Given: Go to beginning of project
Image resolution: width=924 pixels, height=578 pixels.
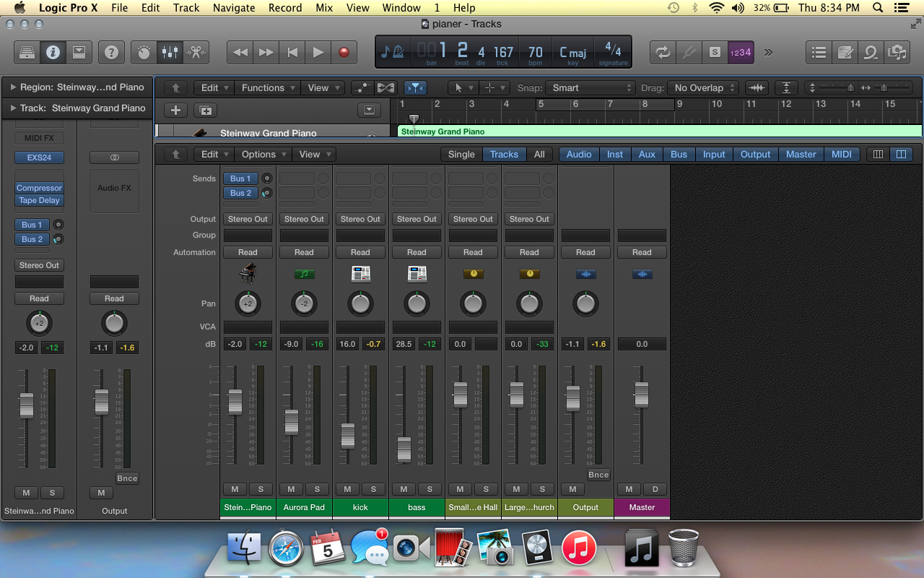Looking at the screenshot, I should tap(292, 52).
